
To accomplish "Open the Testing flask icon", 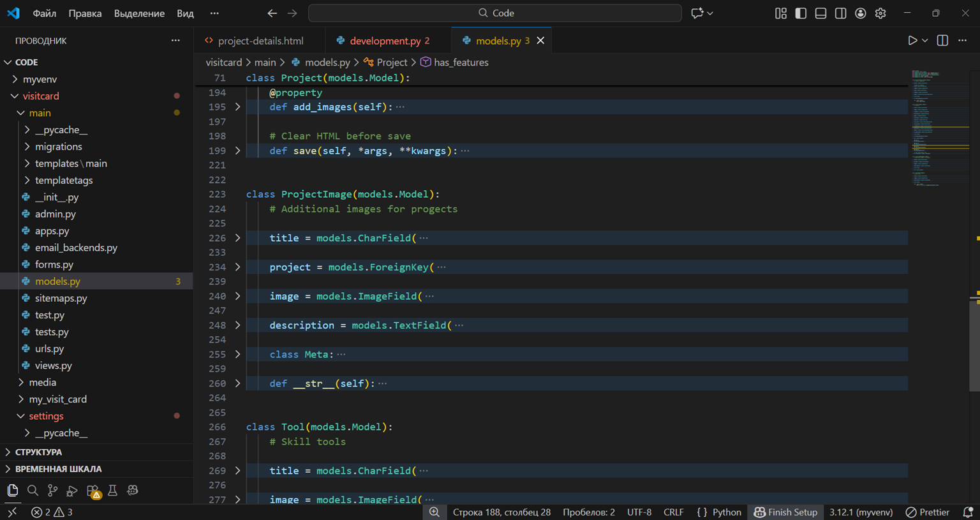I will 112,490.
